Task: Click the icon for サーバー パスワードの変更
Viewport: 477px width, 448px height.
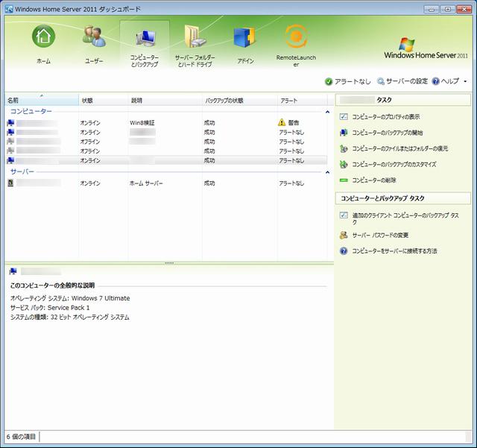Action: [344, 235]
